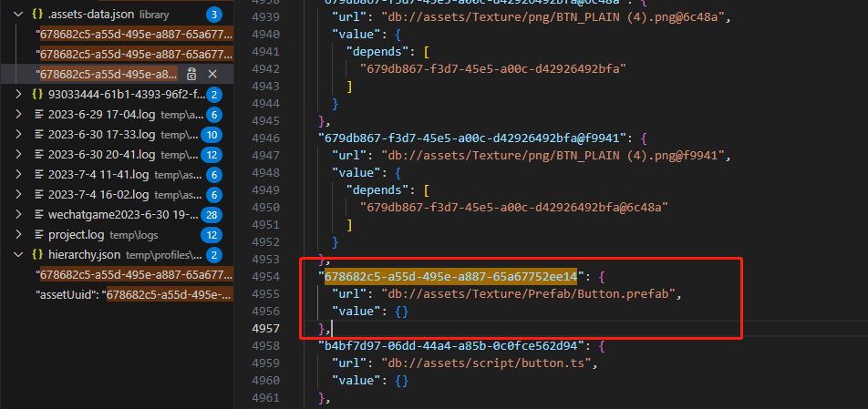868x409 pixels.
Task: Expand the 93033444-61b1 file results chevron
Action: tap(19, 95)
